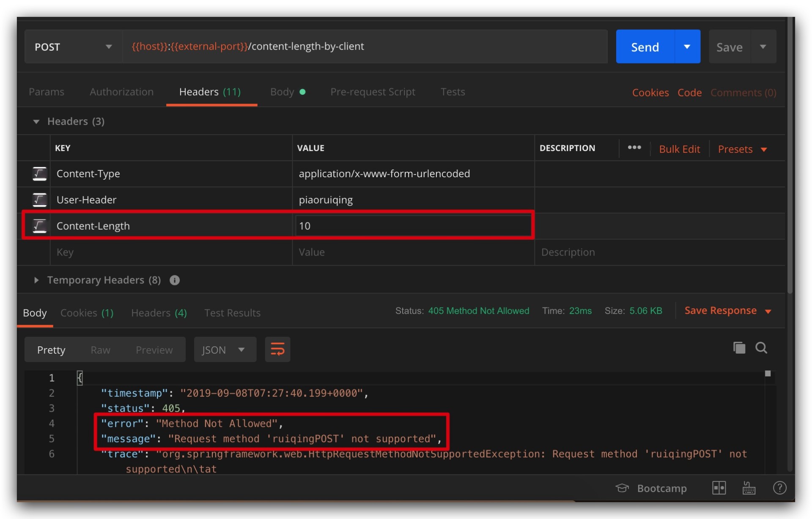Screen dimensions: 812x519
Task: Toggle the Content-Type header checkbox
Action: click(40, 174)
